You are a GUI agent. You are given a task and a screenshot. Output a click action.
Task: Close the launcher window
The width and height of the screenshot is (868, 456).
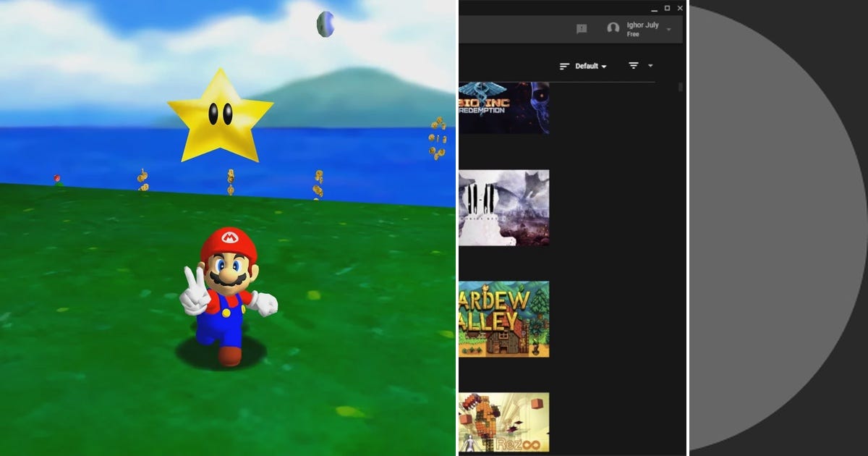click(x=680, y=8)
